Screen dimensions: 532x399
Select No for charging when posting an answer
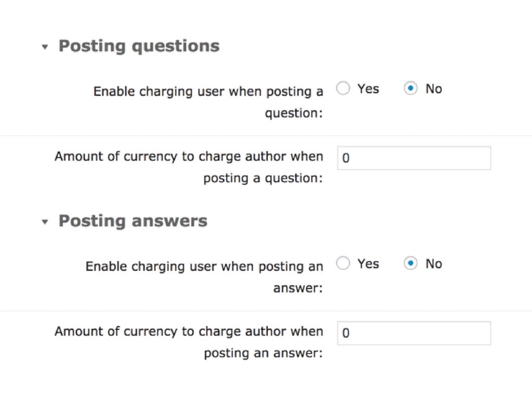point(410,263)
